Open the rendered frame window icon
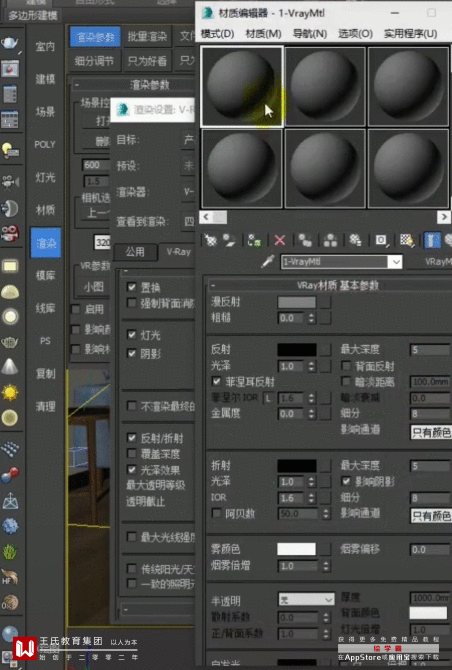452x670 pixels. click(x=9, y=68)
